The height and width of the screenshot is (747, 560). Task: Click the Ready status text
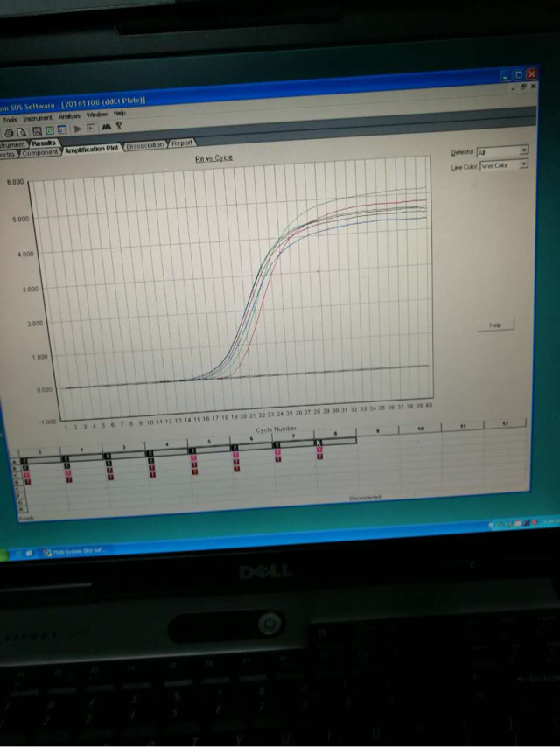27,518
